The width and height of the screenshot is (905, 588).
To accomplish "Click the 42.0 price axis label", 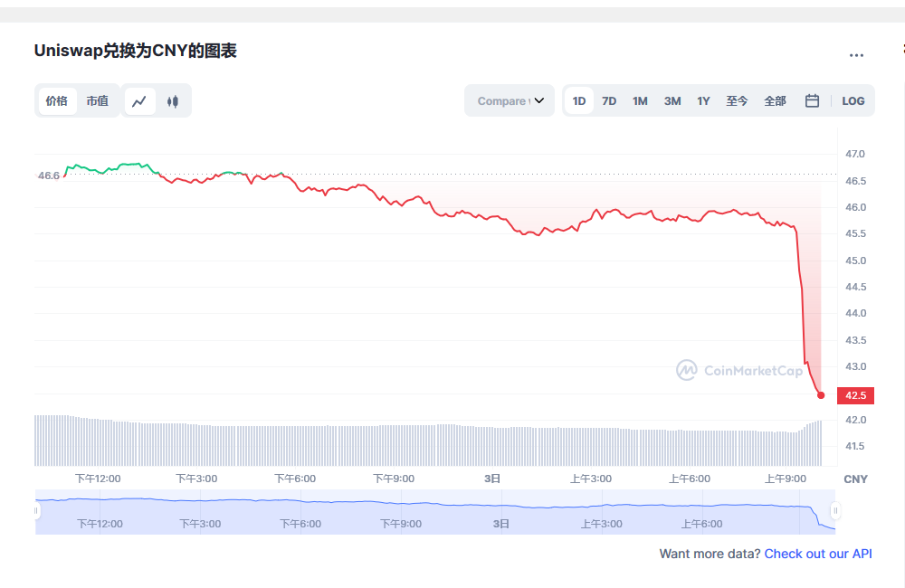I will coord(855,420).
